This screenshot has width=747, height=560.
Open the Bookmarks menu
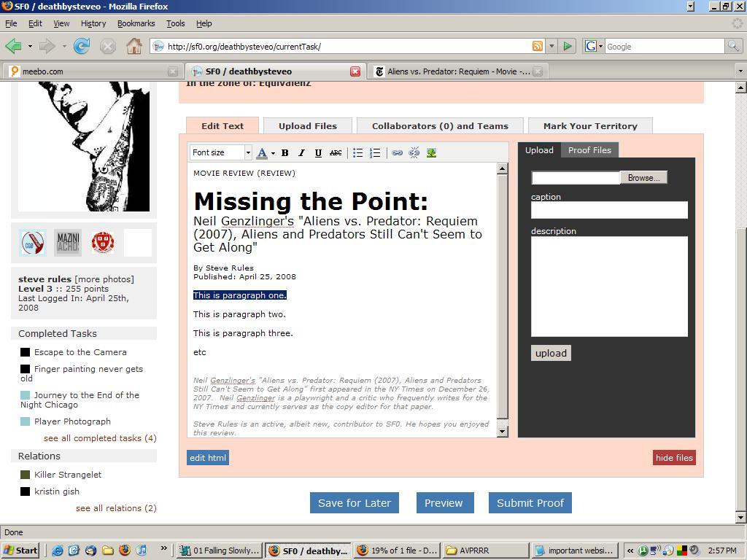136,23
